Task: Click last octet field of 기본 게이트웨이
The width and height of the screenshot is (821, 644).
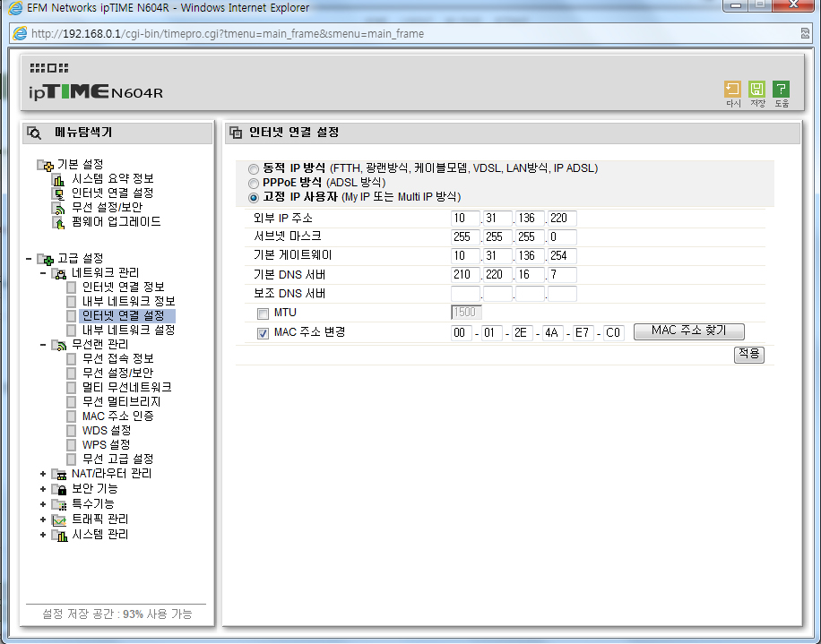Action: [x=562, y=256]
